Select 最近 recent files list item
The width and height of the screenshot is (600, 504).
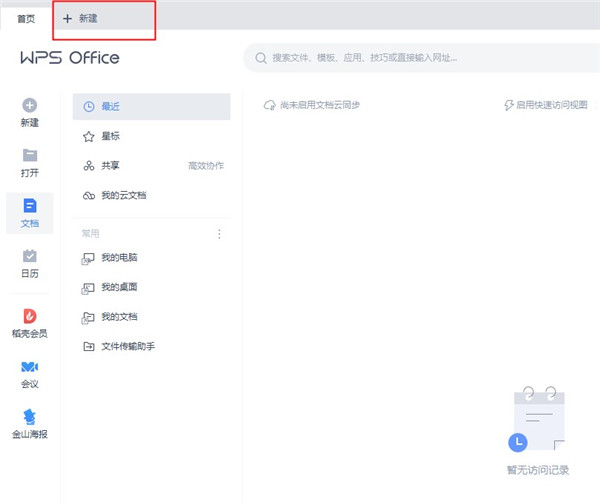pyautogui.click(x=152, y=106)
